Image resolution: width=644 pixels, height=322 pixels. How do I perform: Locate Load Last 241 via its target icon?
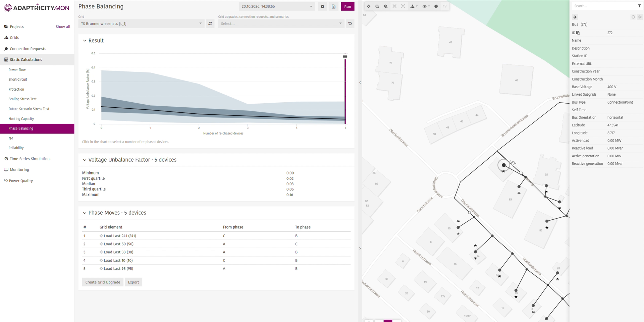(x=101, y=236)
